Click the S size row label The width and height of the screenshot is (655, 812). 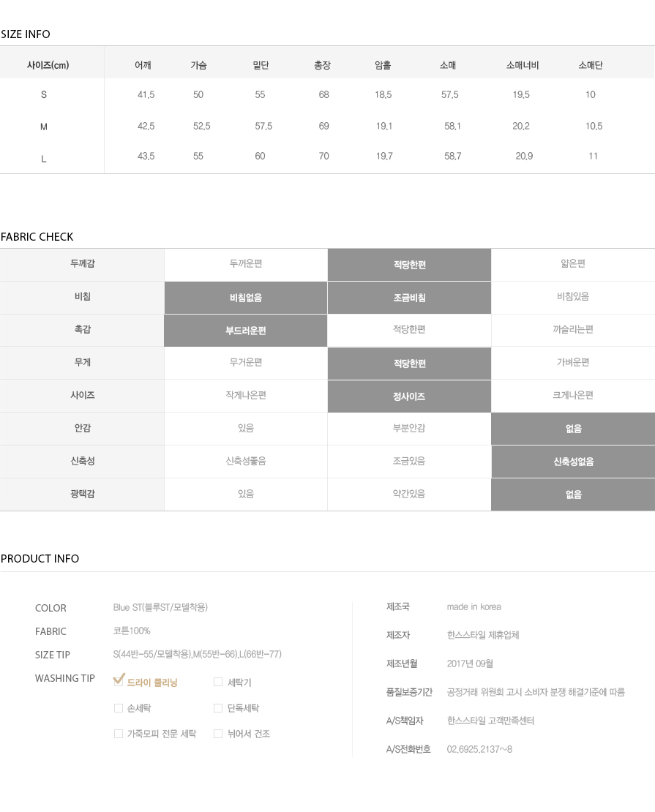tap(44, 95)
